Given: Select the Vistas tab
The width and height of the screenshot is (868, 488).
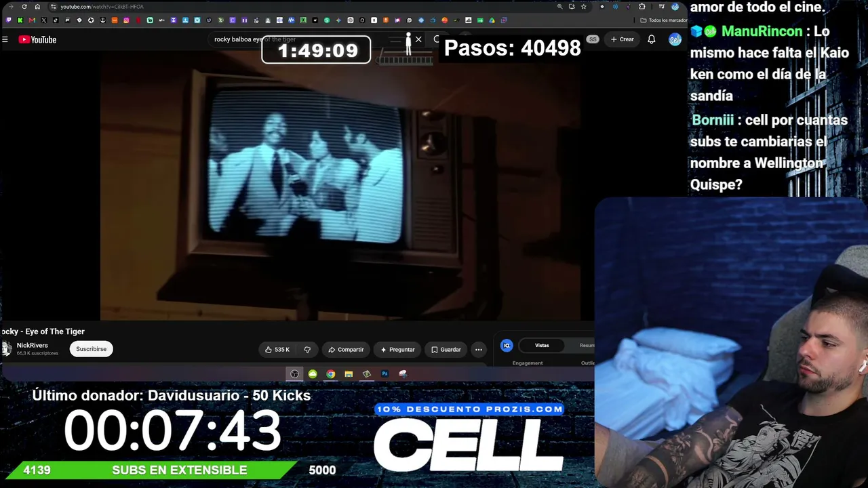Looking at the screenshot, I should tap(542, 346).
